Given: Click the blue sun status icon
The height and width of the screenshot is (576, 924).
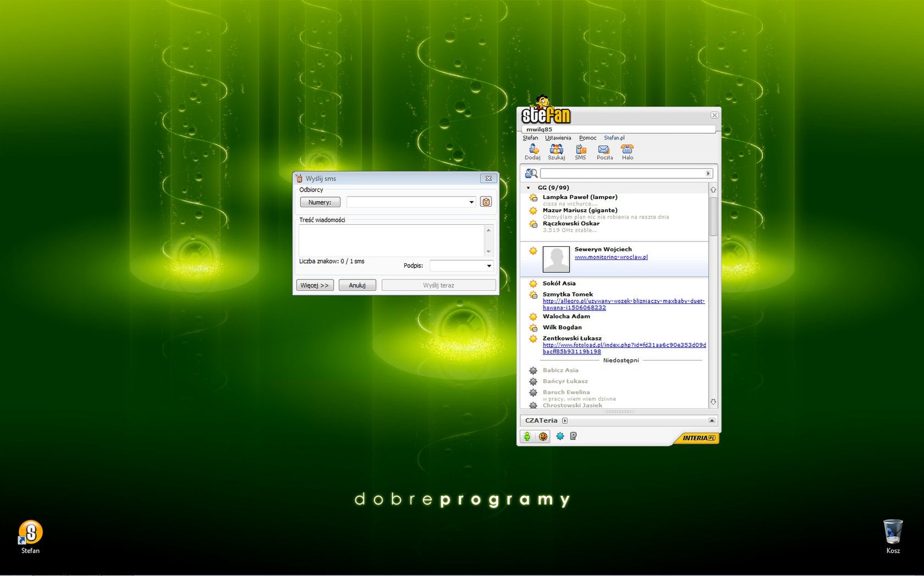Looking at the screenshot, I should pos(560,436).
